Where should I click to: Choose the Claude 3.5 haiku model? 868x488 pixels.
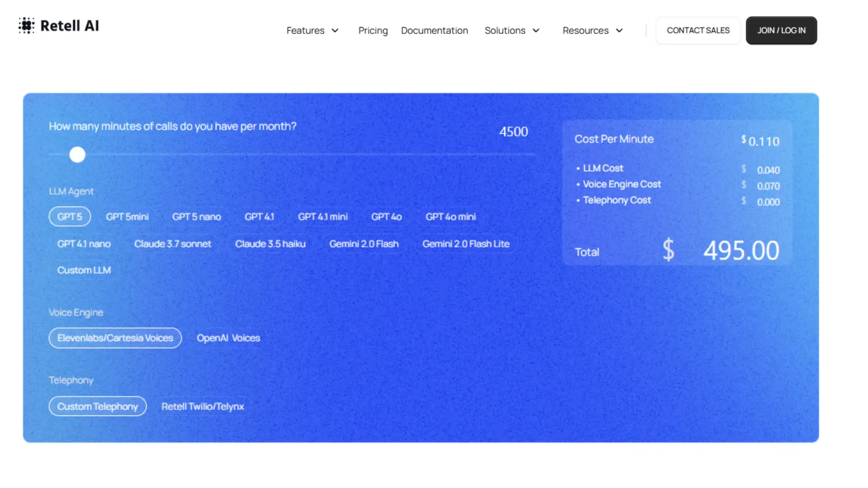point(270,244)
